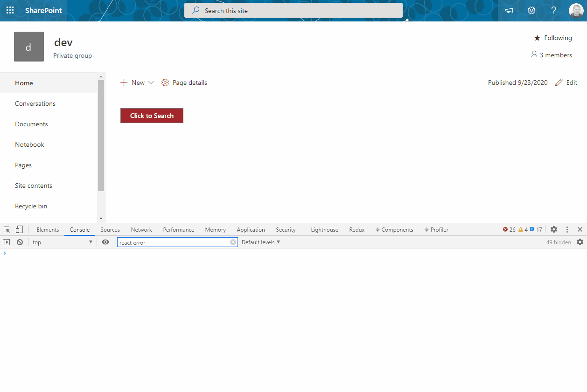Image resolution: width=587 pixels, height=392 pixels.
Task: Clear the react error filter with its x
Action: tap(233, 242)
